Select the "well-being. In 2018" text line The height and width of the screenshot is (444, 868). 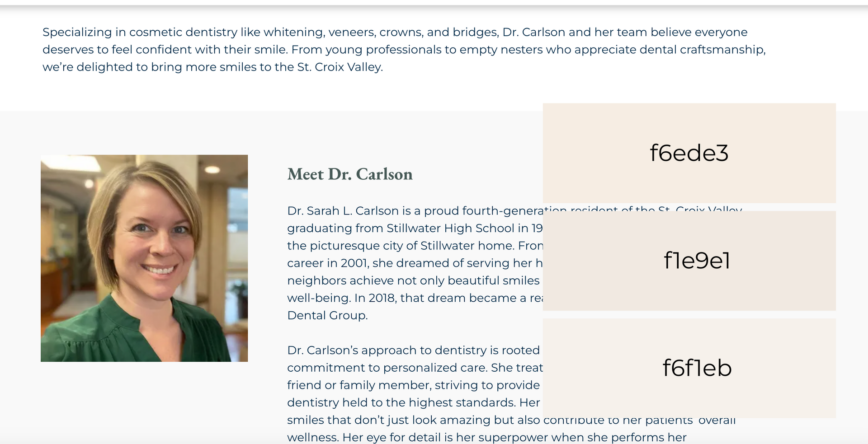(x=415, y=298)
